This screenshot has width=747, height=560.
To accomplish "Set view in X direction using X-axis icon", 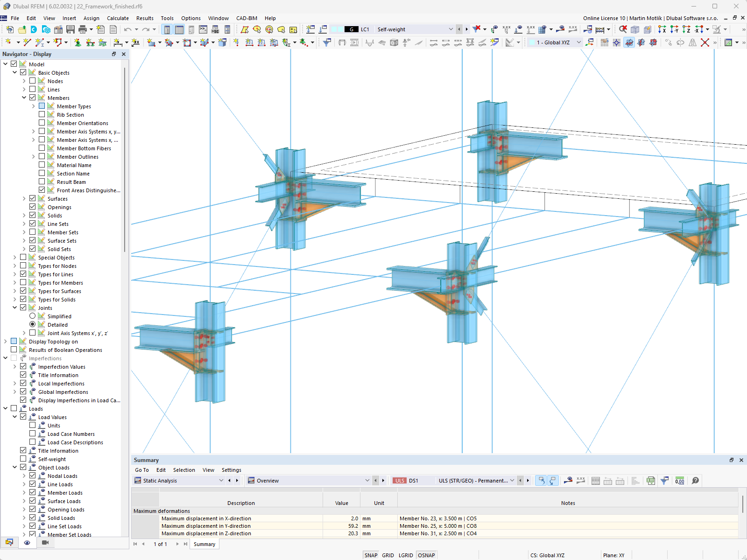I will coord(662,29).
